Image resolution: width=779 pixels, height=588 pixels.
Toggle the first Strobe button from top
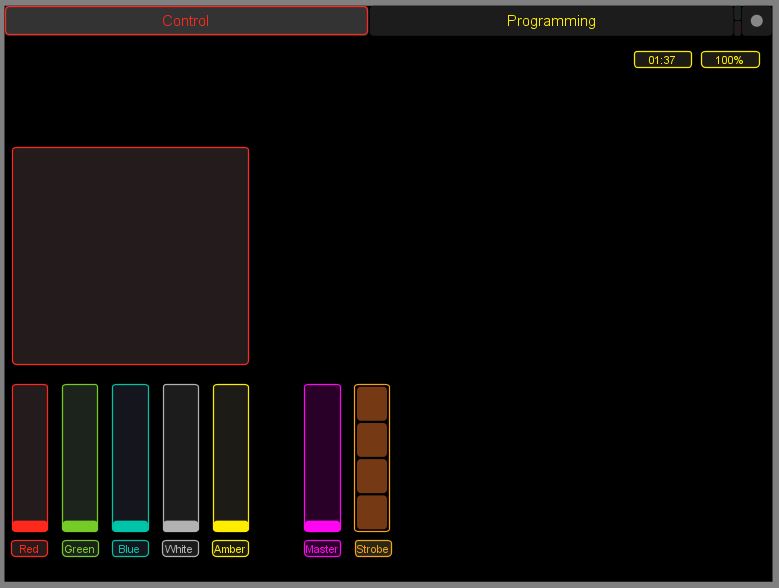[x=372, y=403]
